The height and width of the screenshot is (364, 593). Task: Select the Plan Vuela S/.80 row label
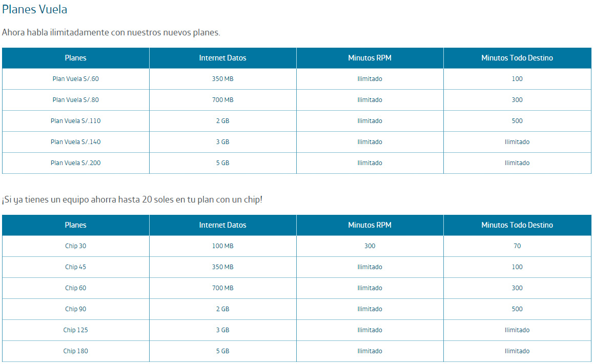point(76,100)
